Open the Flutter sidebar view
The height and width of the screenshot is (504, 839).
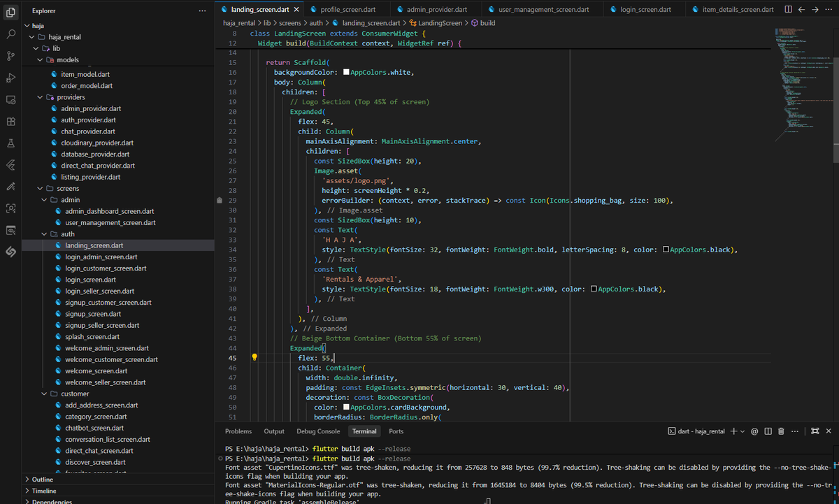(x=10, y=165)
